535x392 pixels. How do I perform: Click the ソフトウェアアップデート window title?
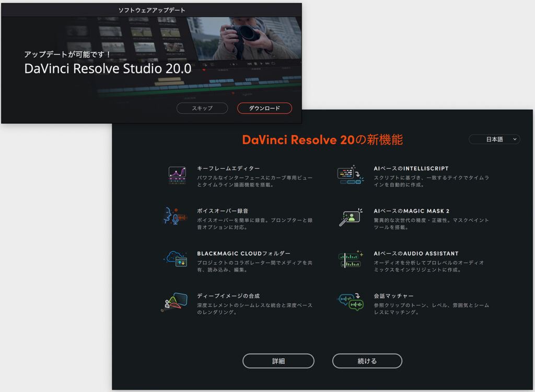click(x=152, y=10)
